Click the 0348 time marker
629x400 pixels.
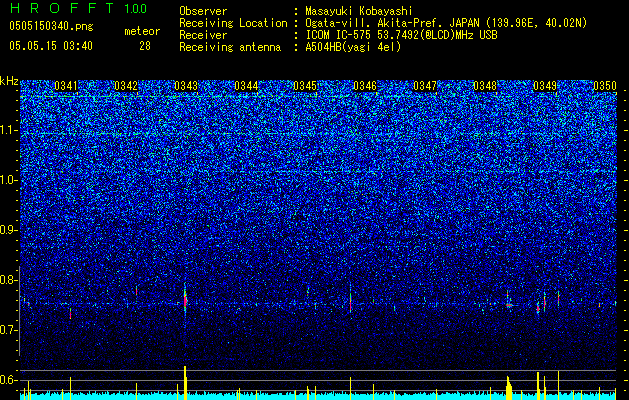click(485, 86)
